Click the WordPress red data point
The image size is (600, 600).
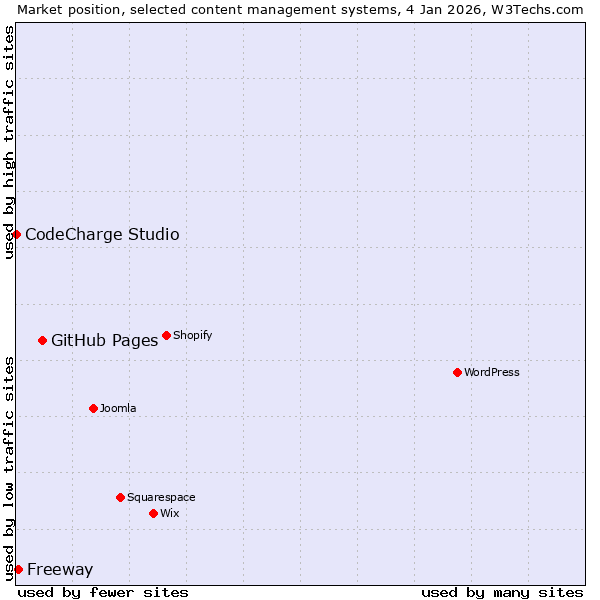pyautogui.click(x=457, y=372)
